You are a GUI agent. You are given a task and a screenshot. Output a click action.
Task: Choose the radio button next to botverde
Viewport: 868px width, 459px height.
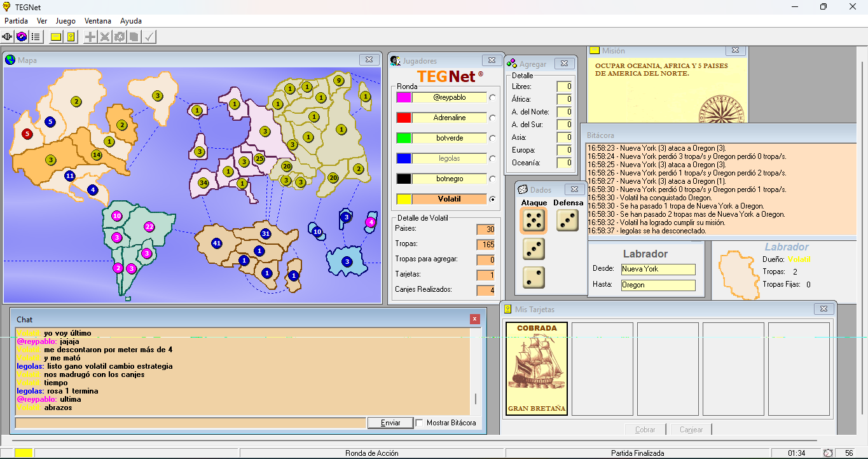492,138
